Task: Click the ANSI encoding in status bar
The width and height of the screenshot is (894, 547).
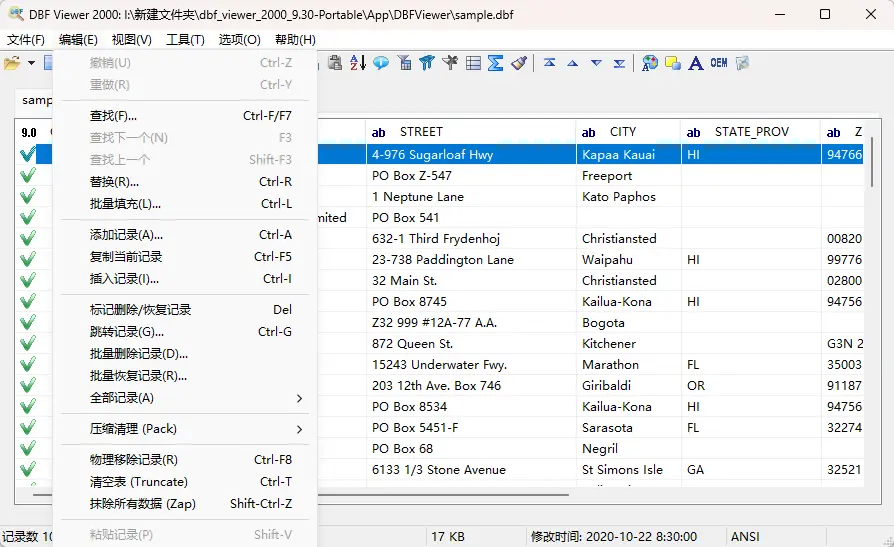Action: click(x=745, y=537)
